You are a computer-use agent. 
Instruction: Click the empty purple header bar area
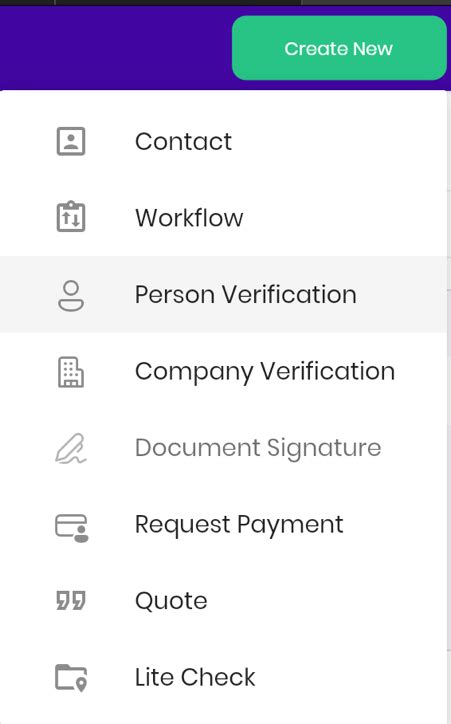(115, 48)
